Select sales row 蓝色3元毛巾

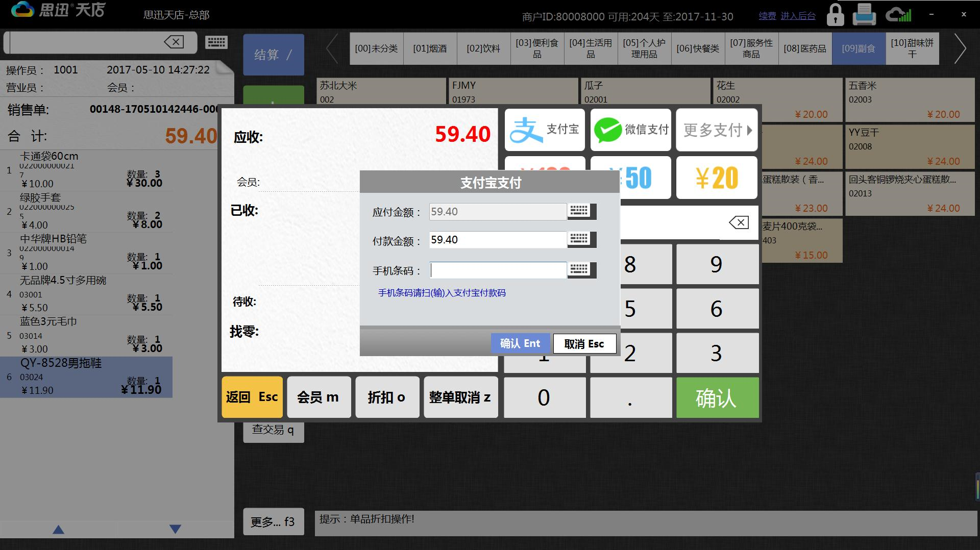point(86,335)
